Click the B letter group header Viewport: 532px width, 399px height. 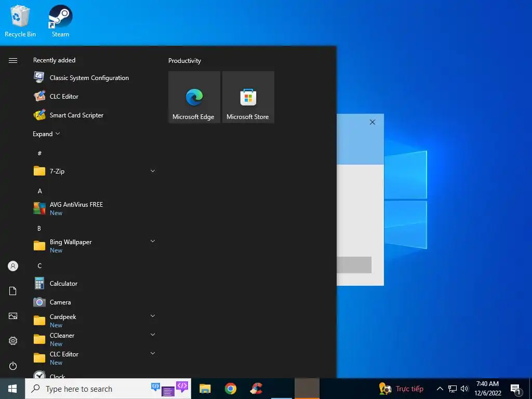(x=39, y=229)
